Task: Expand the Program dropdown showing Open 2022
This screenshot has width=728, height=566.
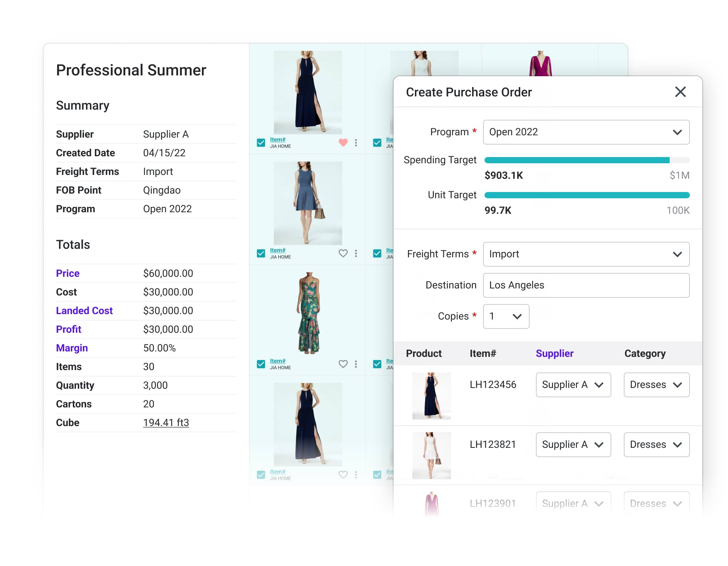Action: (x=586, y=132)
